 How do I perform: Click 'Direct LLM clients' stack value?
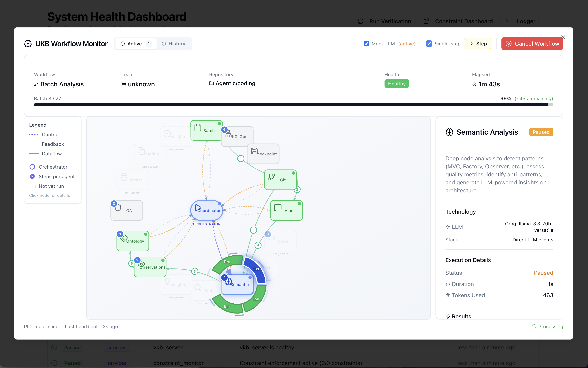point(533,239)
